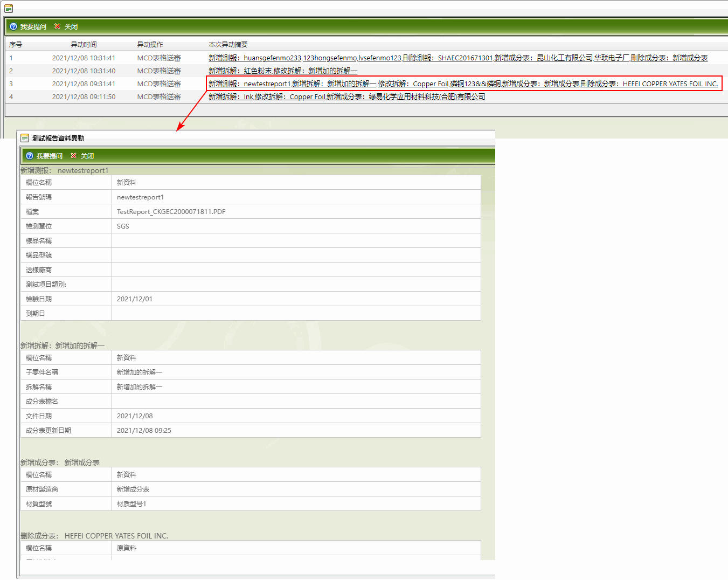Click heading 删除成分表: HEFEI COPPER YATES FOIL INC.
This screenshot has height=580, width=728.
94,536
